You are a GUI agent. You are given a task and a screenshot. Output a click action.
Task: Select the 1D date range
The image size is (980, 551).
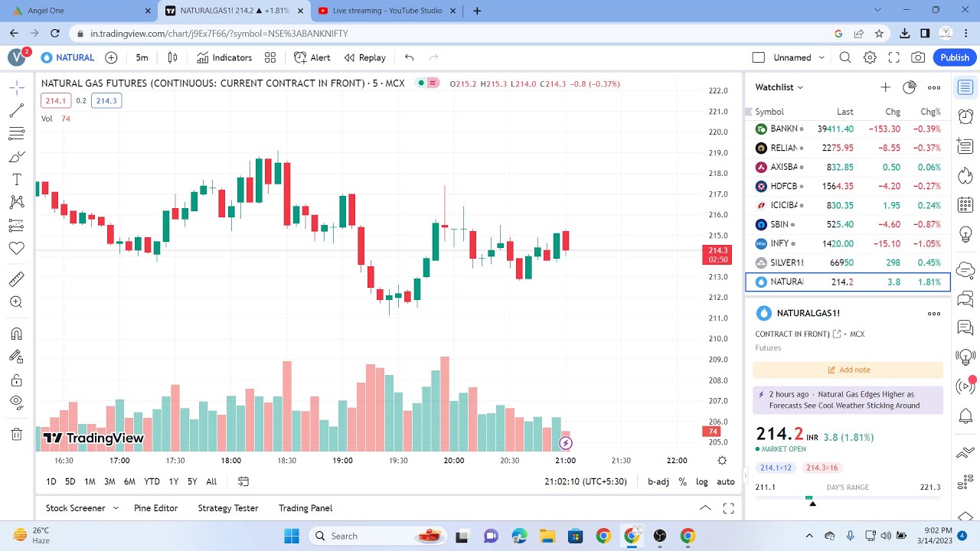pos(51,481)
